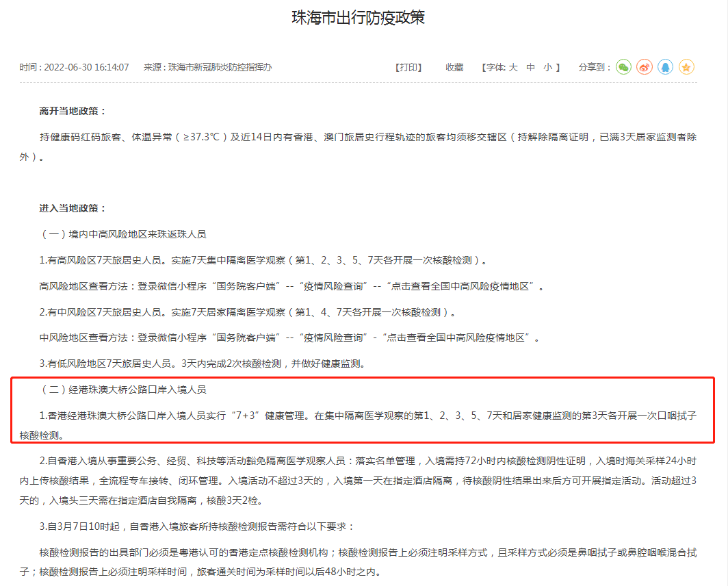The image size is (728, 586).
Task: Share the article via QQ icon
Action: tap(665, 67)
